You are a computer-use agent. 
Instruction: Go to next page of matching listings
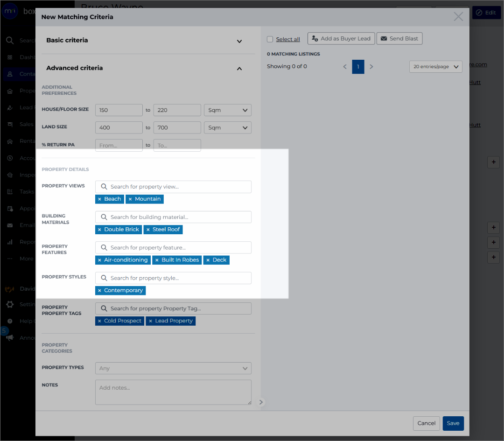click(x=371, y=67)
